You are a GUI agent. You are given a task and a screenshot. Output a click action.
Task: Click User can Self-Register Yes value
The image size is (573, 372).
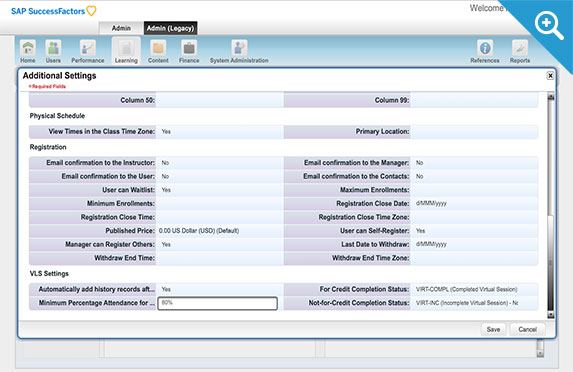[420, 231]
